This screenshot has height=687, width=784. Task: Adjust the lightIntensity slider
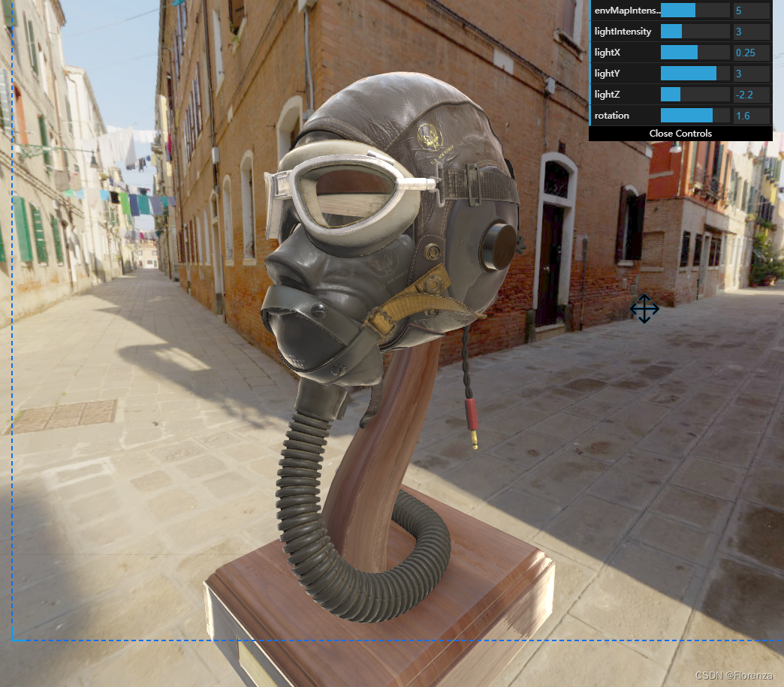point(695,32)
